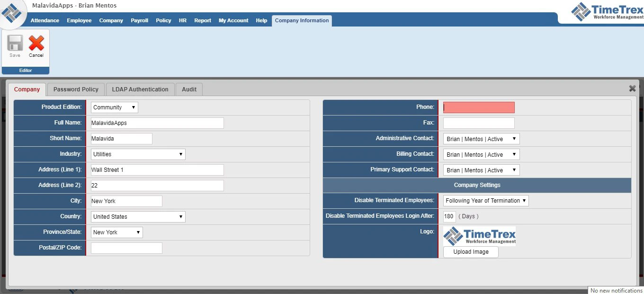Click the Address (Line 1) field
This screenshot has width=644, height=294.
click(x=157, y=170)
